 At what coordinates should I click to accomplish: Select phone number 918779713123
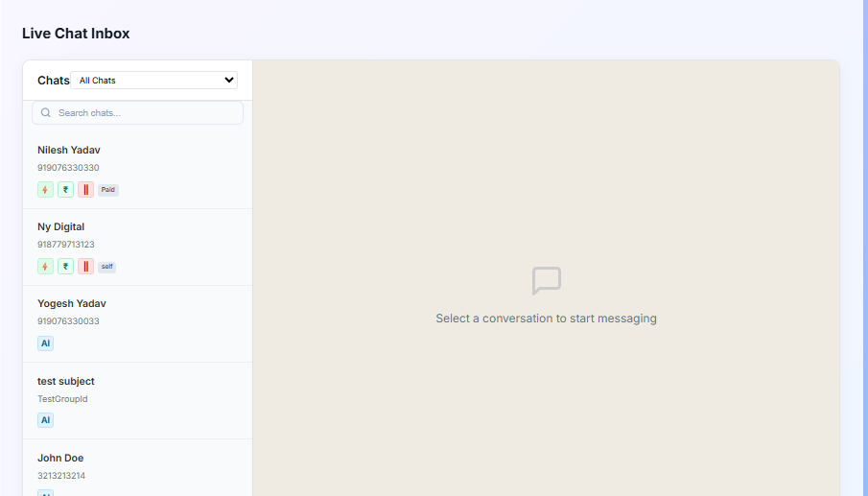[66, 245]
